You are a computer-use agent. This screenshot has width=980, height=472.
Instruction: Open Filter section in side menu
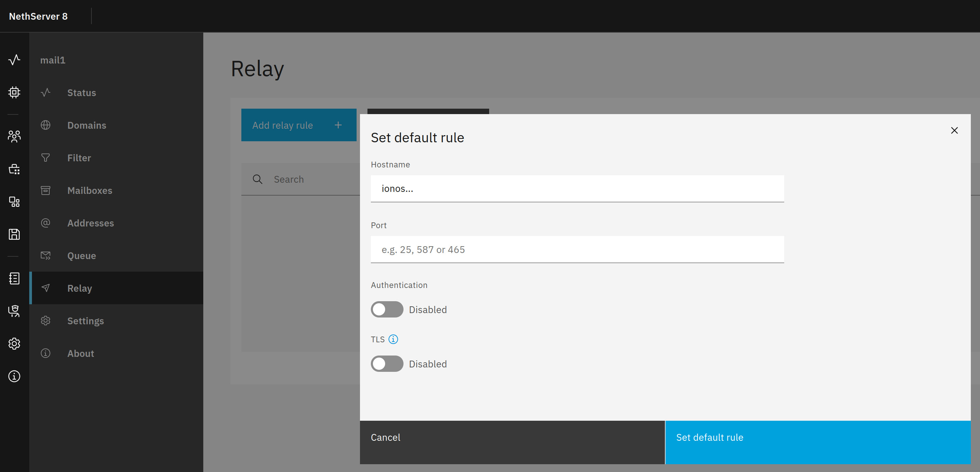click(79, 158)
